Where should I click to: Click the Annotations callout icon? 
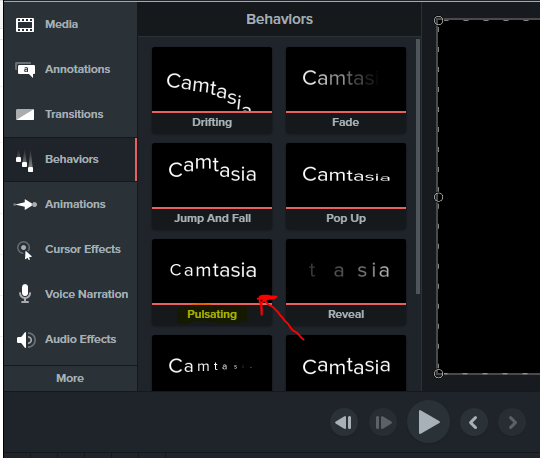25,70
